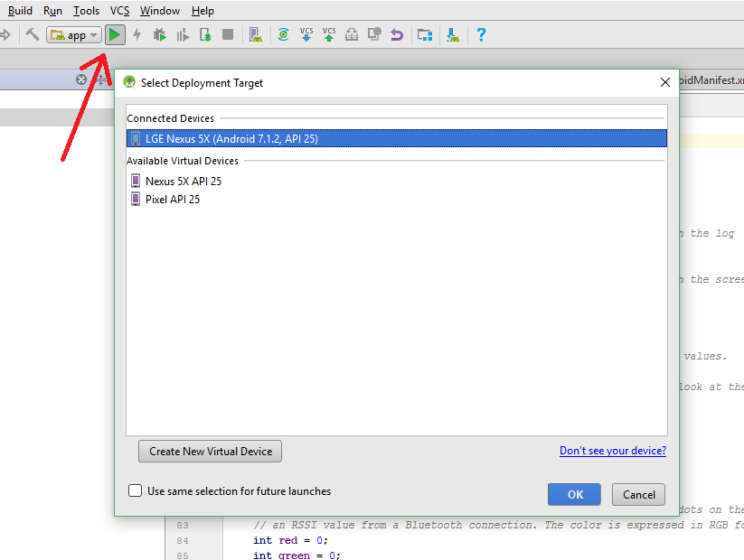Screen dimensions: 744x560
Task: Open the VCS menu
Action: 118,10
